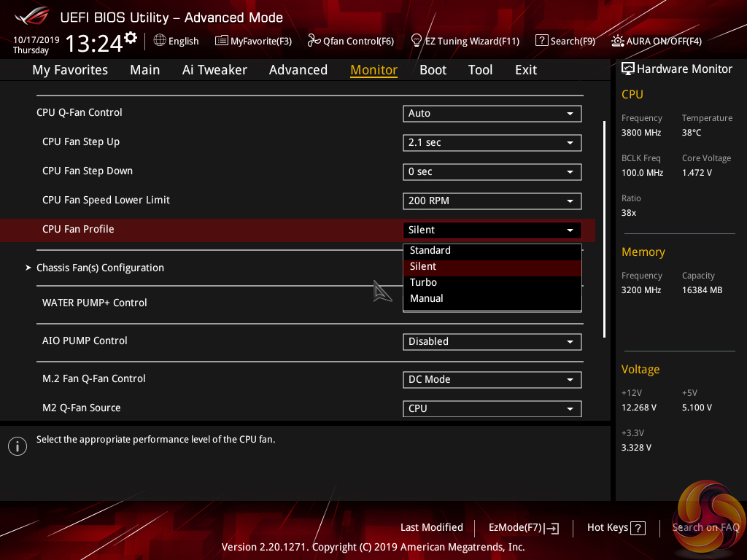
Task: Choose Silent from the fan profile list
Action: [492, 267]
